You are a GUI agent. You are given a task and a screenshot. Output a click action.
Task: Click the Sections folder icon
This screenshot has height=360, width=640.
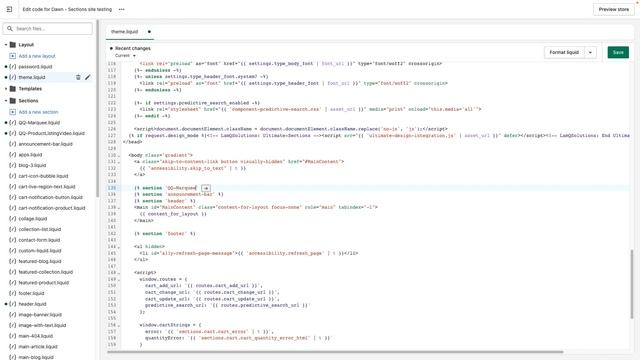(x=13, y=100)
